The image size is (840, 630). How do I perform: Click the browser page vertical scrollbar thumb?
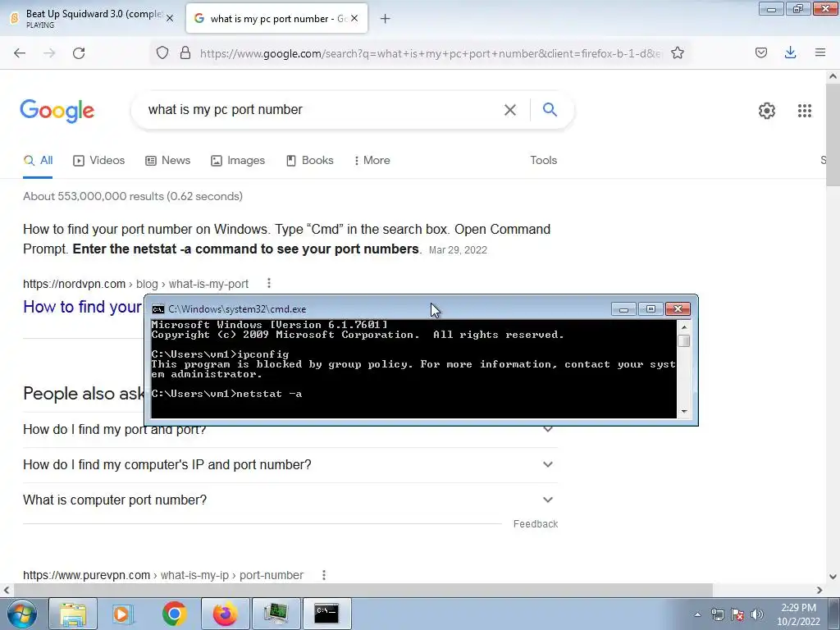pyautogui.click(x=833, y=134)
